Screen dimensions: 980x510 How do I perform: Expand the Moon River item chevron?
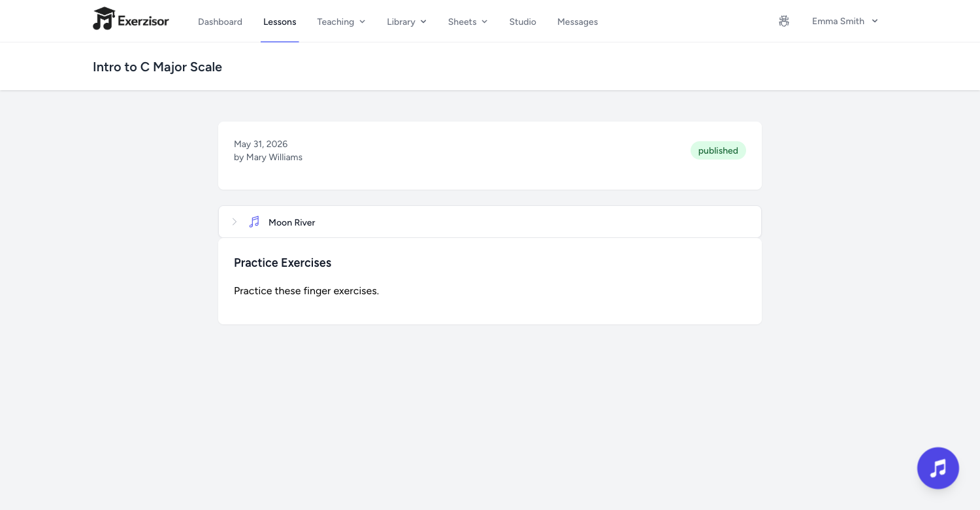[x=235, y=222]
